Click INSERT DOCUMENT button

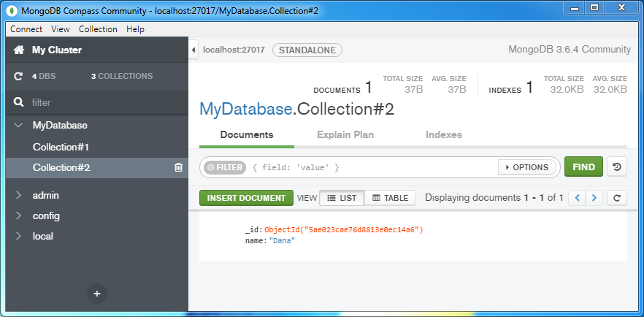pos(247,198)
